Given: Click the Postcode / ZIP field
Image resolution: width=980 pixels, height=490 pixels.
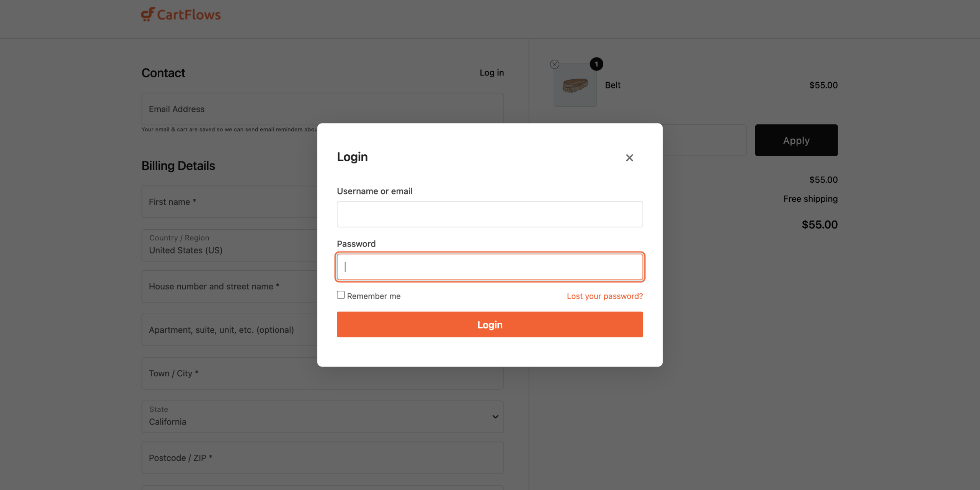Looking at the screenshot, I should pyautogui.click(x=323, y=458).
